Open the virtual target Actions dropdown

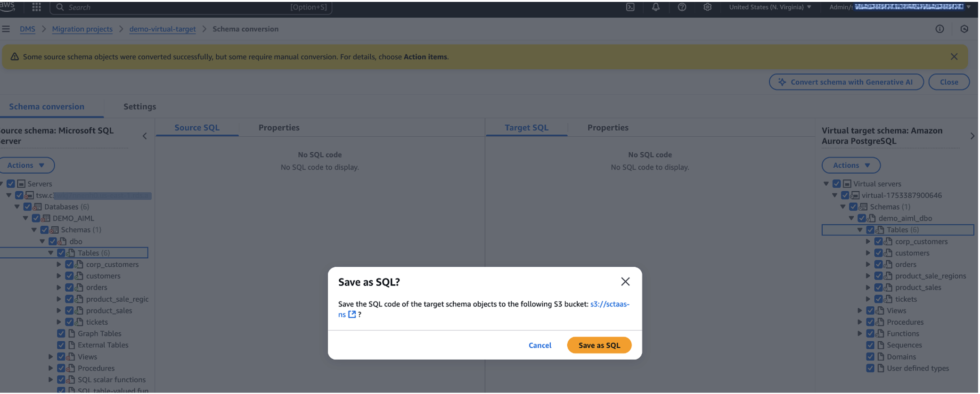click(851, 165)
